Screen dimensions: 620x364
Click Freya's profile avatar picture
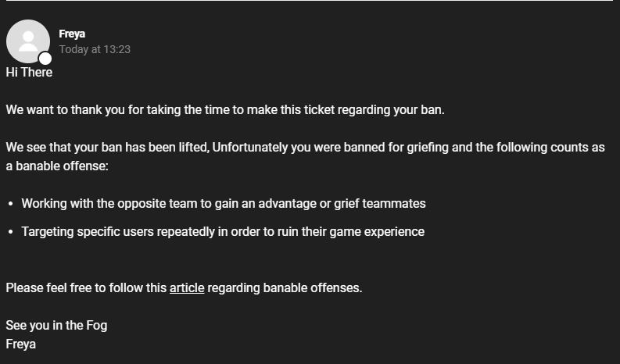pyautogui.click(x=27, y=41)
